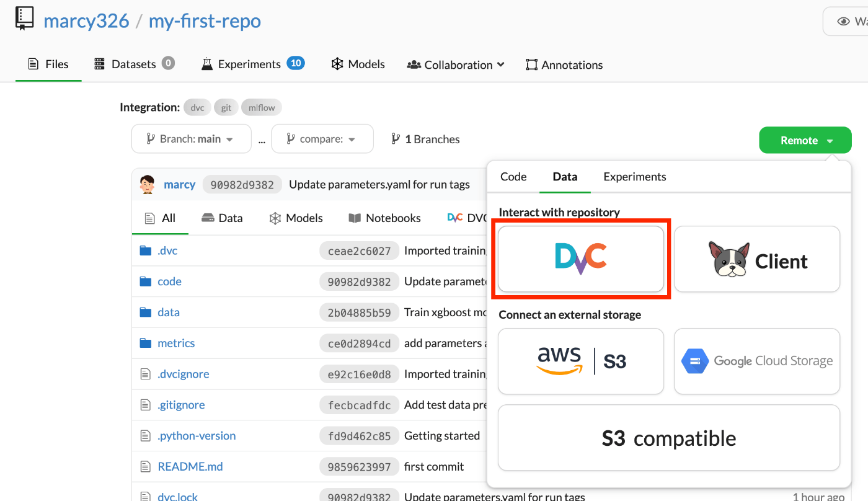868x501 pixels.
Task: Click the folder icon next to .dvc
Action: point(146,250)
